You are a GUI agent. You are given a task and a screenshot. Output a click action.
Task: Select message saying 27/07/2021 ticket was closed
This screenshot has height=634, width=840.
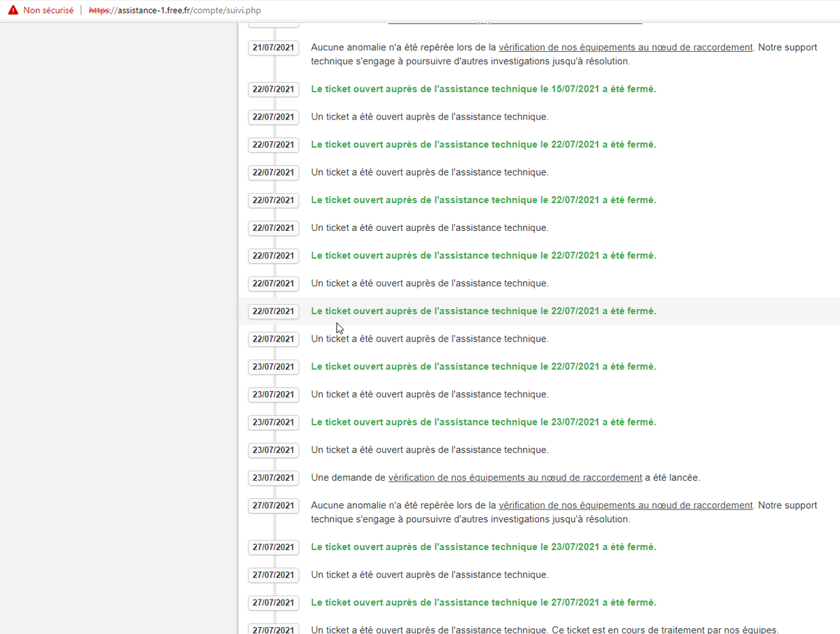(x=484, y=603)
